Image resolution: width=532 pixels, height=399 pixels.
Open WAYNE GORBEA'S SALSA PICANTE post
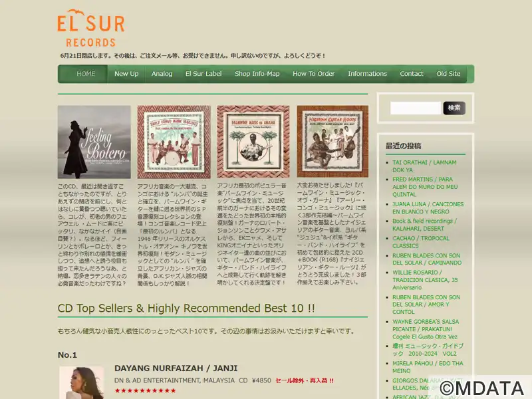point(426,329)
